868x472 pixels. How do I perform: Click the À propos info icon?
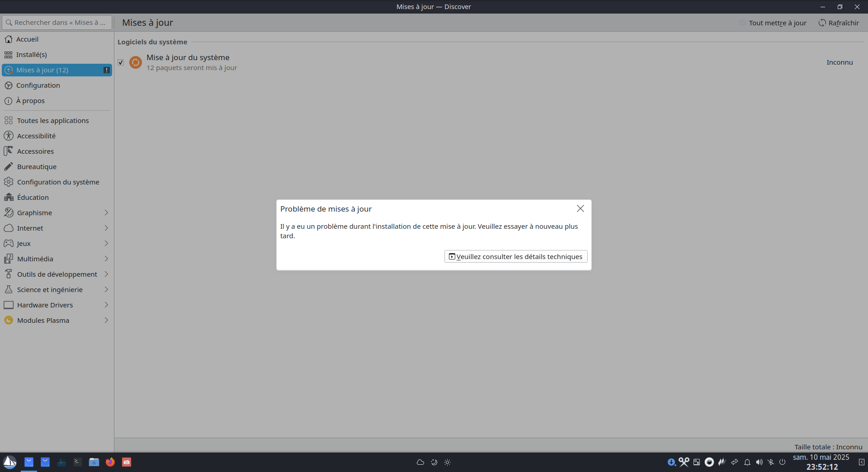(x=9, y=101)
